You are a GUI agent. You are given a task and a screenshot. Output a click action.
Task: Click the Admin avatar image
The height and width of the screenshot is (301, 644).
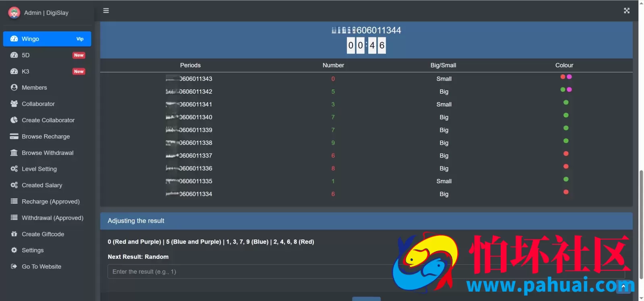point(14,13)
